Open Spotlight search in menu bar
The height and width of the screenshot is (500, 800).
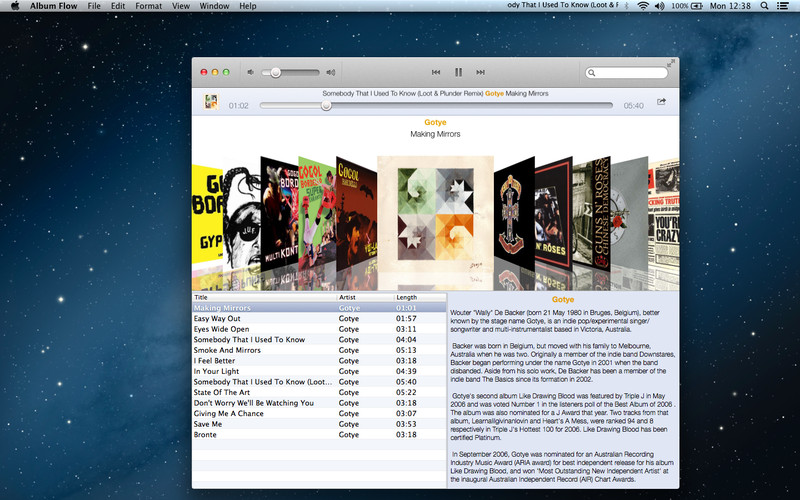[764, 6]
